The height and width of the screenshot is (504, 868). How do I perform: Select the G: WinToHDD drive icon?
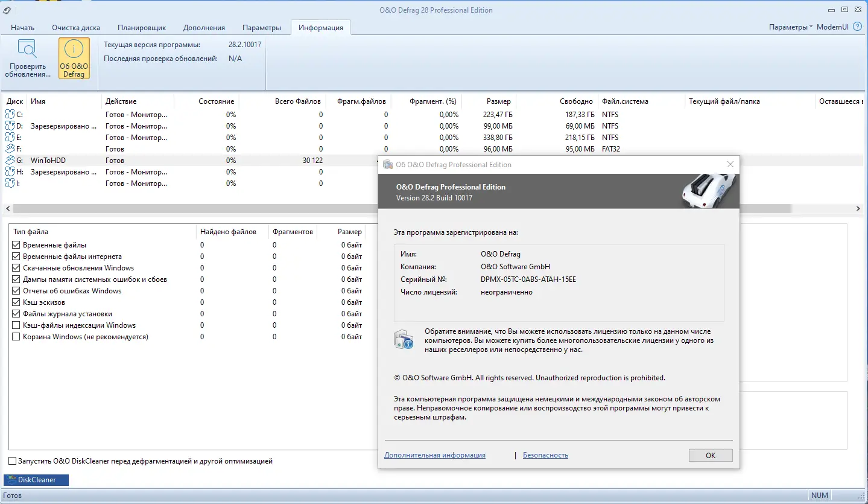click(10, 161)
